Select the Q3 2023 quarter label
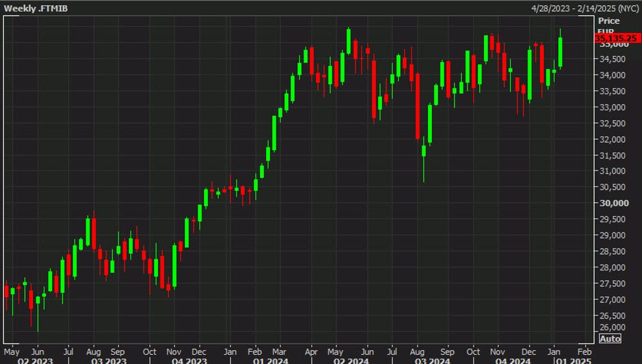The height and width of the screenshot is (364, 642). tap(109, 360)
